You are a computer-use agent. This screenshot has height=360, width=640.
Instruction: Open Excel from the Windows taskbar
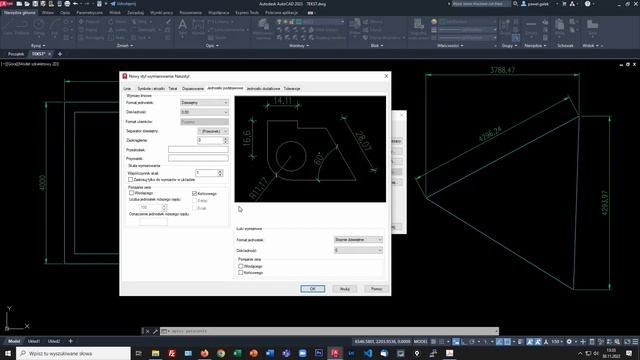pyautogui.click(x=237, y=353)
